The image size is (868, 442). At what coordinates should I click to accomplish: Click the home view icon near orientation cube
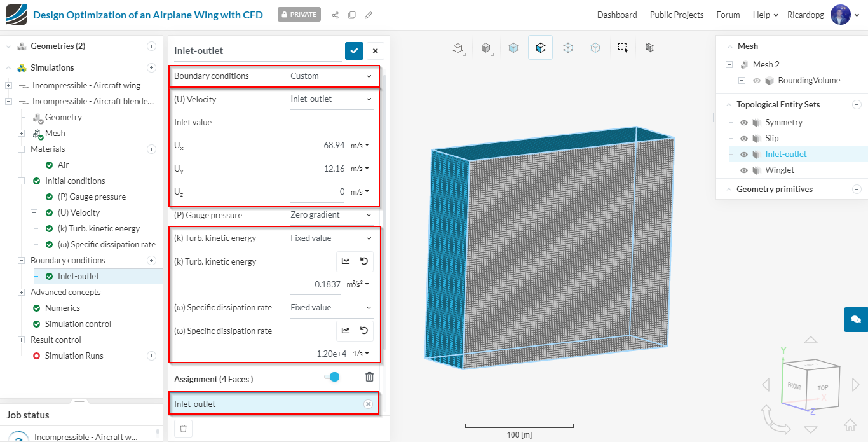click(850, 425)
